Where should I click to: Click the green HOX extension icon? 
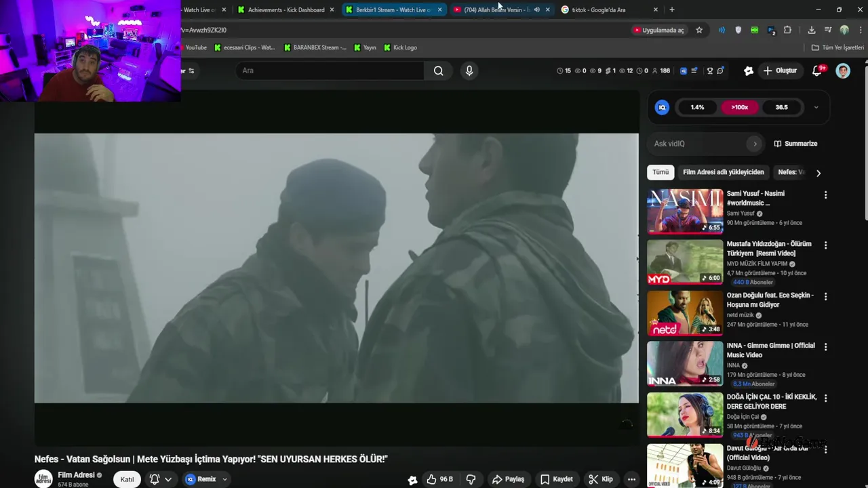[755, 30]
